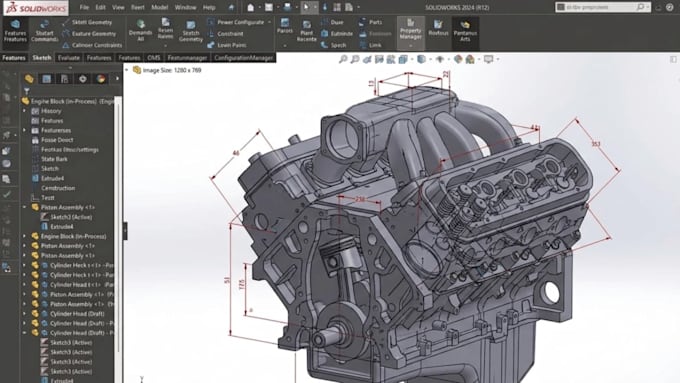Open the ConfigurationManager panel tab icon
The width and height of the screenshot is (680, 383).
[64, 79]
